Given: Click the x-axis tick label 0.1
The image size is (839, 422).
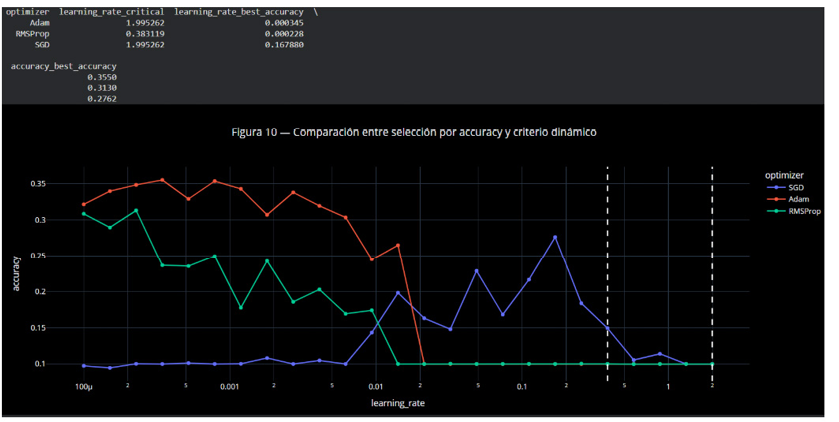Looking at the screenshot, I should click(522, 387).
